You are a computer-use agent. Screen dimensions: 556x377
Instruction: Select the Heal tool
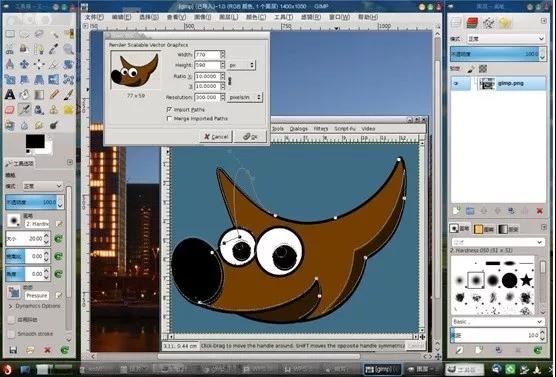(x=69, y=110)
